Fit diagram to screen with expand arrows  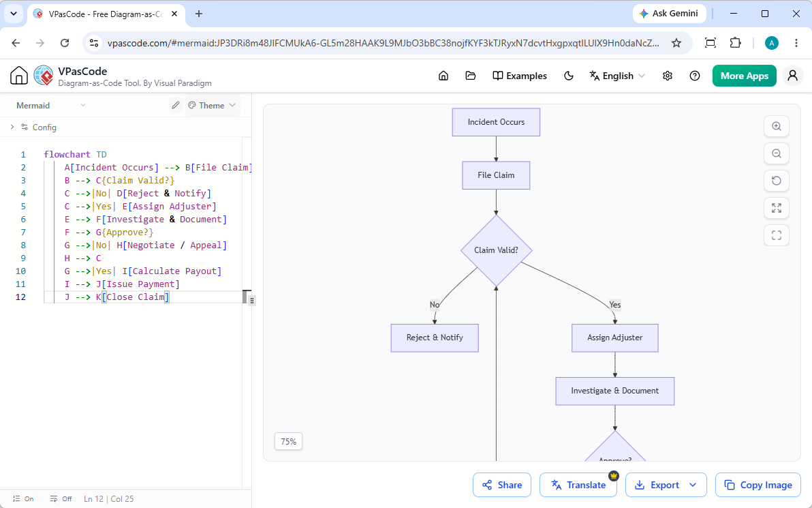point(777,208)
